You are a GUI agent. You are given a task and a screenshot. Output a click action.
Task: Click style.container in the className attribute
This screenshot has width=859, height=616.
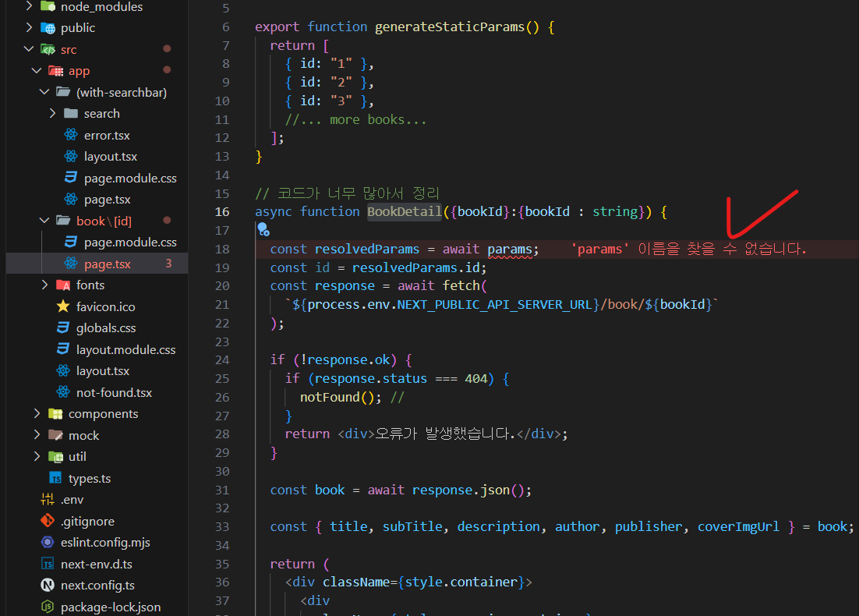pos(461,582)
